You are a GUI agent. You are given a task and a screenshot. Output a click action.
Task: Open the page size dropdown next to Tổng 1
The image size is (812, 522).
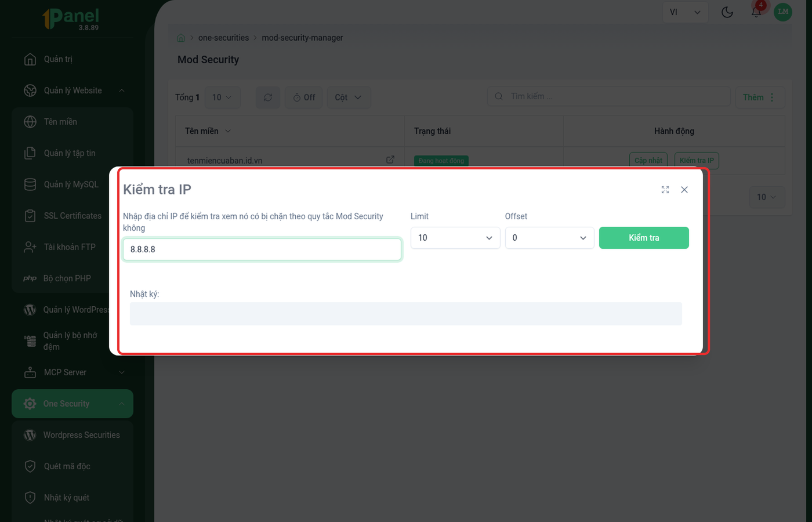pos(222,97)
